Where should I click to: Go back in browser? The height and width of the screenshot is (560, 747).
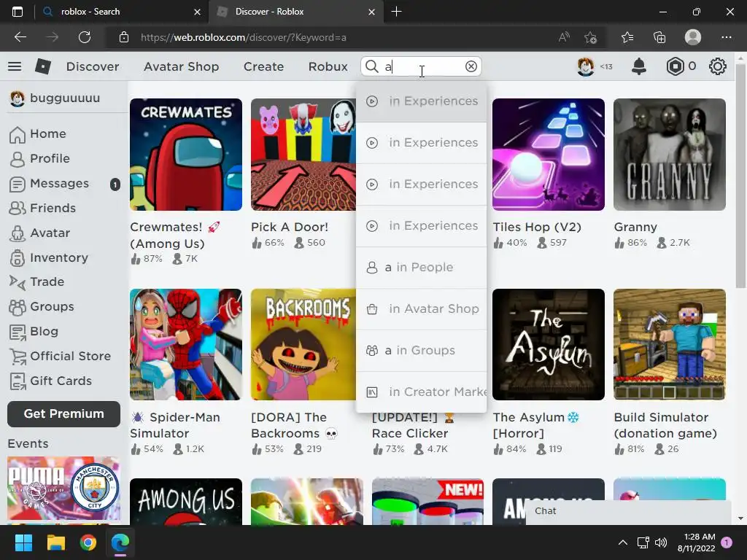[x=20, y=37]
